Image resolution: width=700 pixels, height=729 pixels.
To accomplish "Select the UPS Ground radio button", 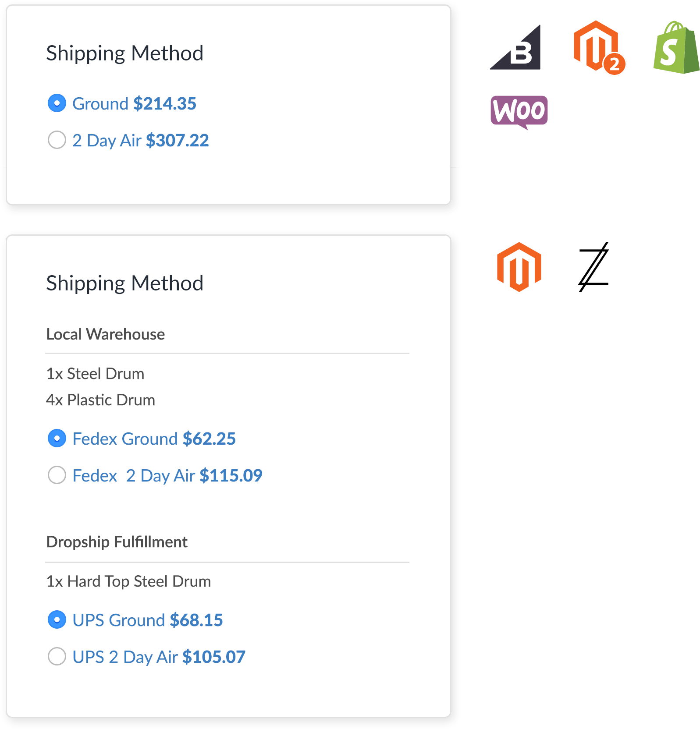I will (x=57, y=620).
